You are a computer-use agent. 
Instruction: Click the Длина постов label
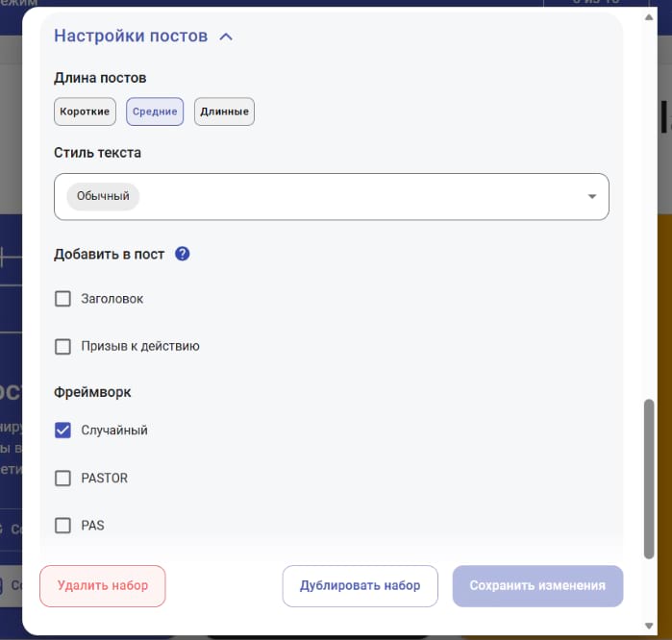tap(100, 78)
